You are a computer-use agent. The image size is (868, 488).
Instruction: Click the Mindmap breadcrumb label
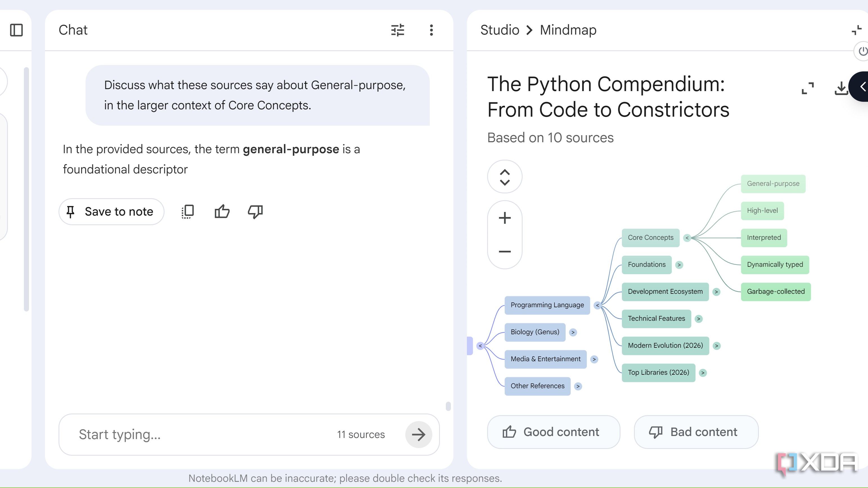[568, 30]
